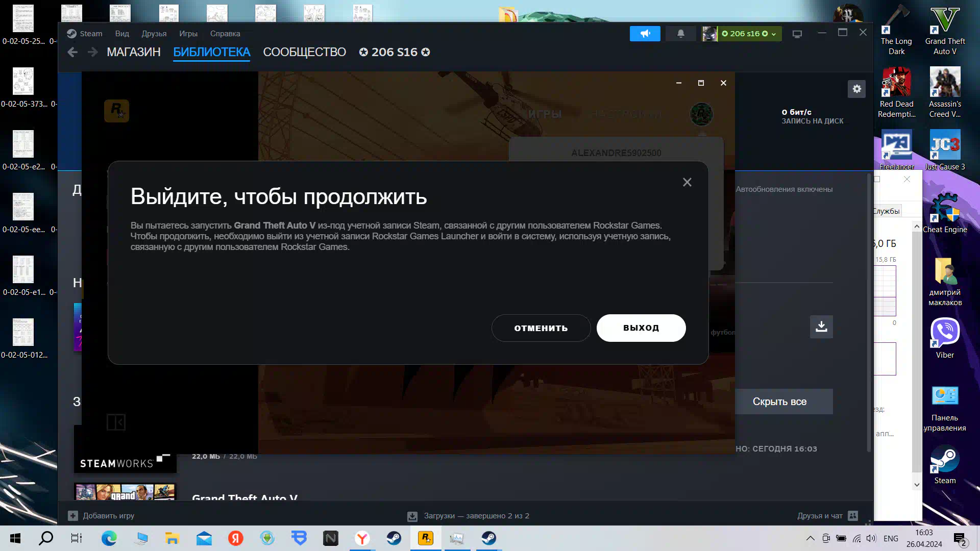Image resolution: width=980 pixels, height=551 pixels.
Task: Open 0-02-05-012 desktop file
Action: click(23, 338)
